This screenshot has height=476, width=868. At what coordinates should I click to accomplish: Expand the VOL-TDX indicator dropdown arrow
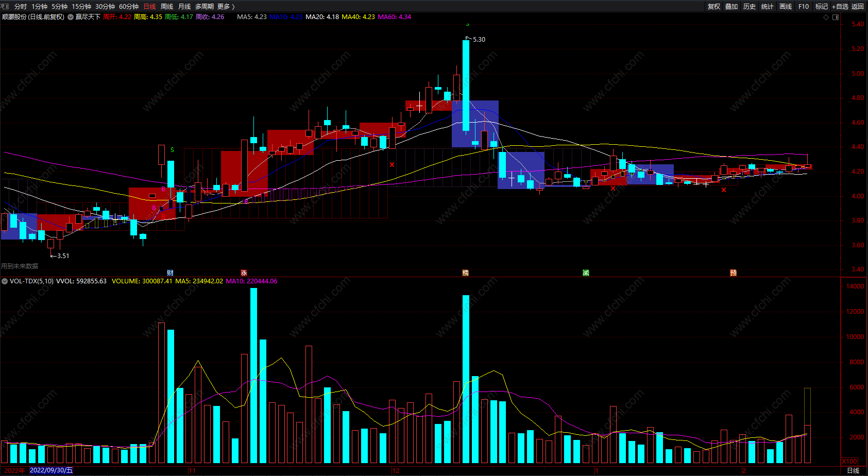coord(5,281)
